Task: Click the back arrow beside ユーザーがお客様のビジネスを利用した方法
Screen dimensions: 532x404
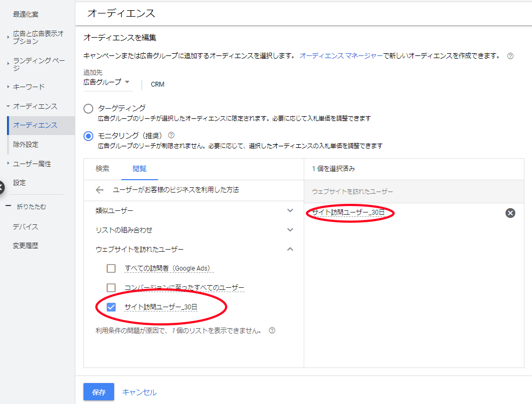Action: point(100,190)
